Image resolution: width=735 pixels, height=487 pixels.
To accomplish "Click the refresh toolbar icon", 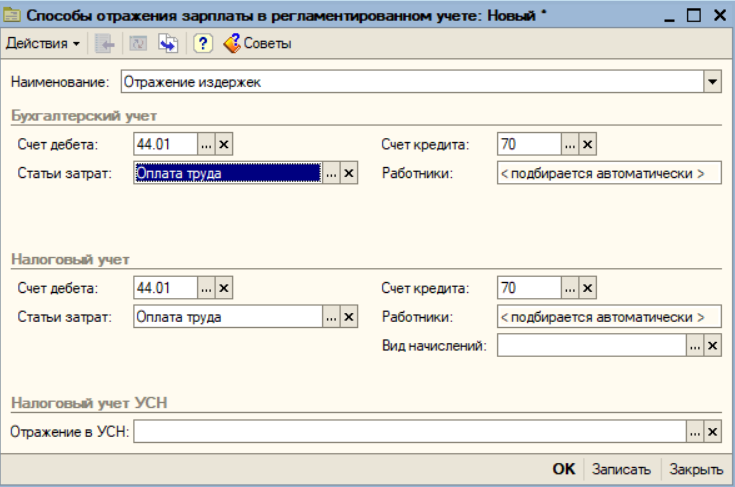I will pos(138,44).
